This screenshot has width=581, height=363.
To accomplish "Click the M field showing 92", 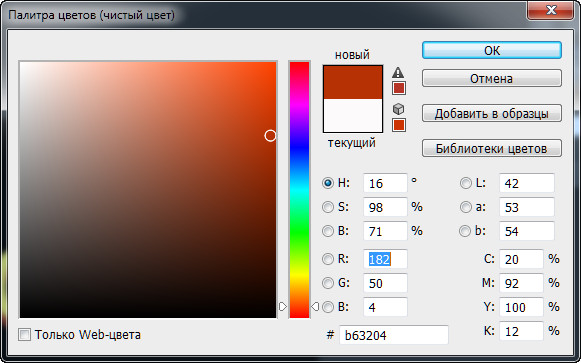I will 521,283.
